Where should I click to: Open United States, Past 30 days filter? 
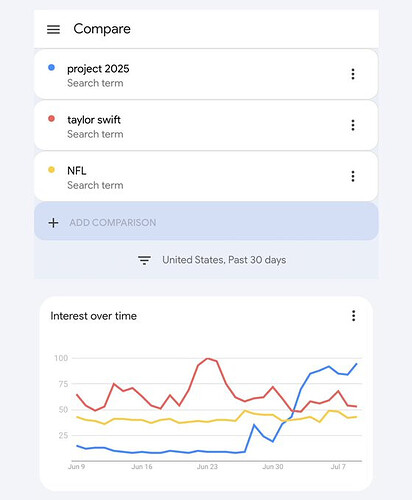pyautogui.click(x=224, y=260)
